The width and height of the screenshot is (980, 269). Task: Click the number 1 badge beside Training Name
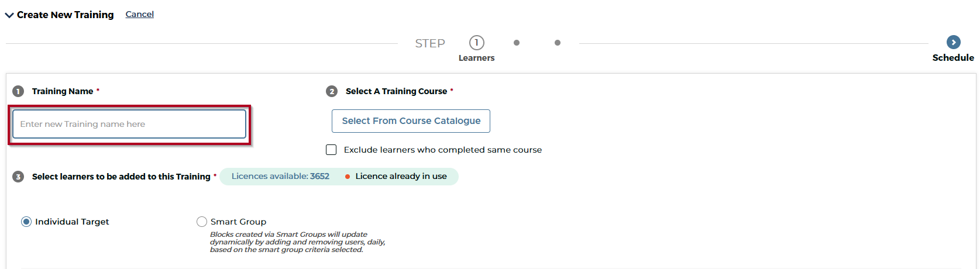pos(18,91)
